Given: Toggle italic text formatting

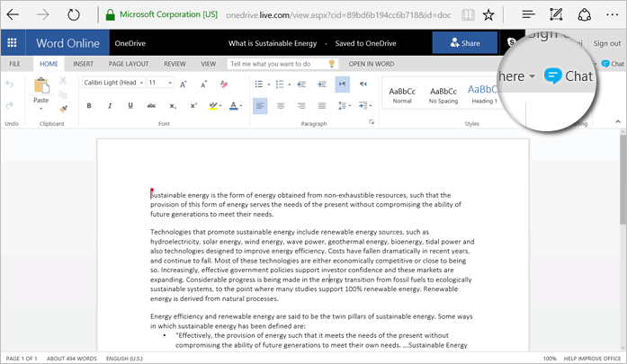Looking at the screenshot, I should [110, 106].
